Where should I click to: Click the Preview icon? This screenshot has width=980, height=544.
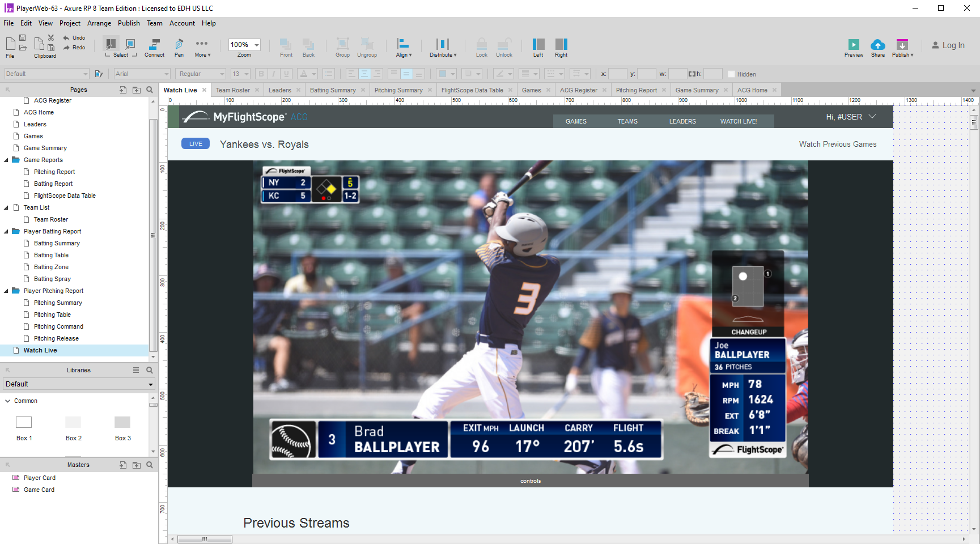tap(854, 45)
